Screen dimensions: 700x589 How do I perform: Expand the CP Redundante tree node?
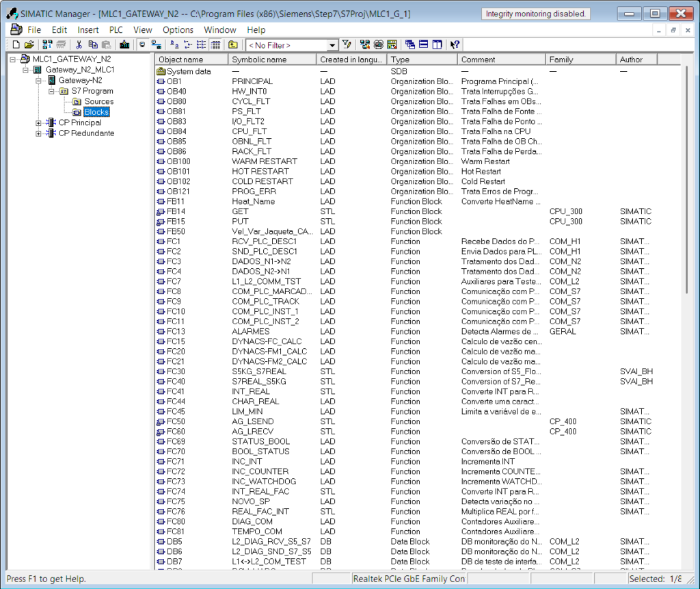click(x=38, y=133)
